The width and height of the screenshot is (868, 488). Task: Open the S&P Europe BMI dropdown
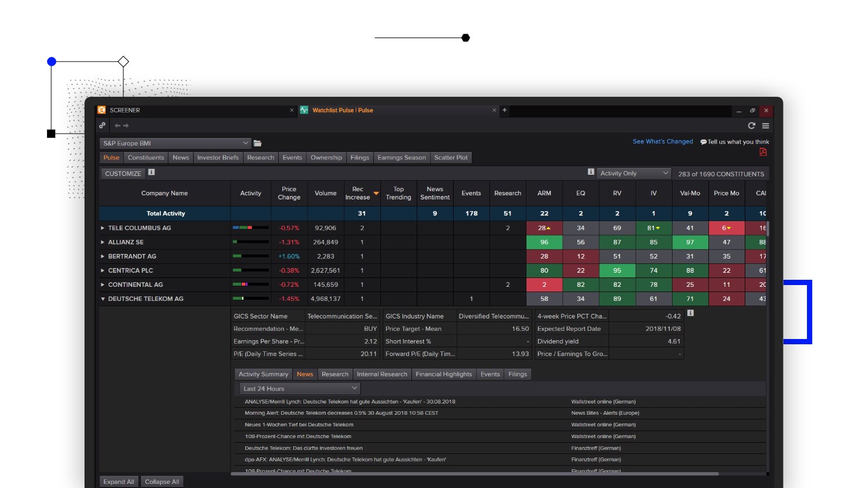(x=175, y=143)
